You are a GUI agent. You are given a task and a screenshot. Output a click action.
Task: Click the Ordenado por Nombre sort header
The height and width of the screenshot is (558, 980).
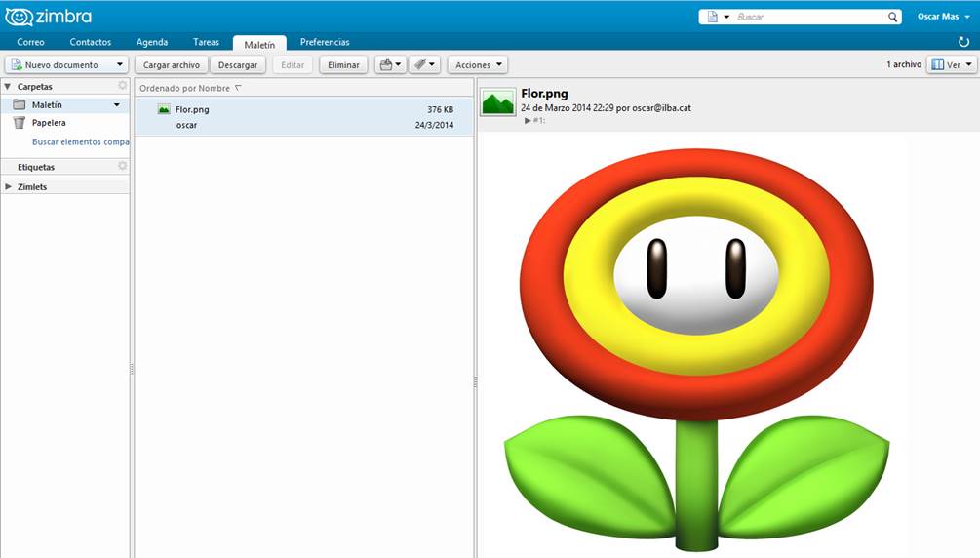coord(190,88)
